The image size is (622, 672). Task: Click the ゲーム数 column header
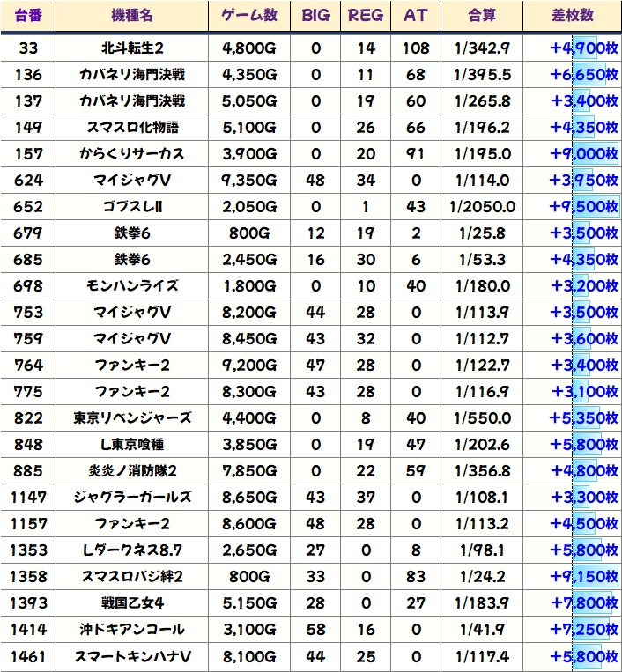[x=249, y=16]
